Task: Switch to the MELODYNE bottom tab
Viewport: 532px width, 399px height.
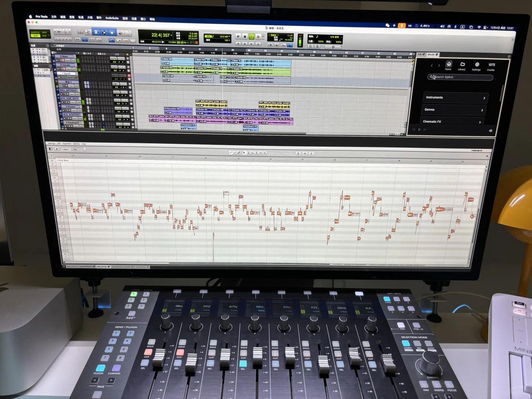Action: tap(103, 266)
